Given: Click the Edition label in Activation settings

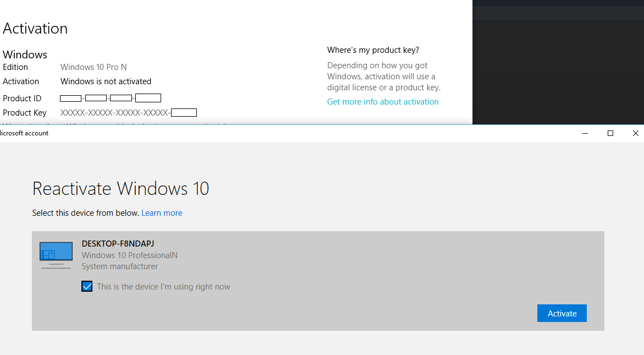Looking at the screenshot, I should (15, 67).
